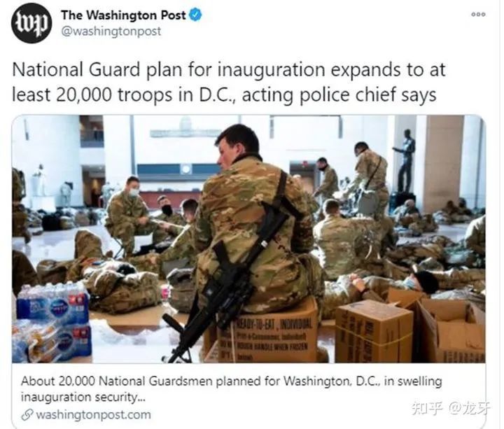The image size is (504, 429).
Task: Click the wall clock in photo background
Action: 185,169
